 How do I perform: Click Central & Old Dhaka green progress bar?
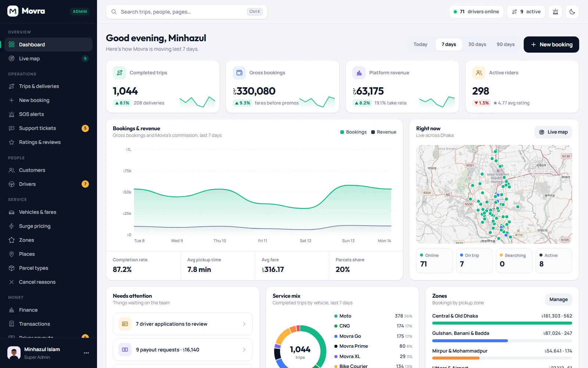click(x=502, y=323)
